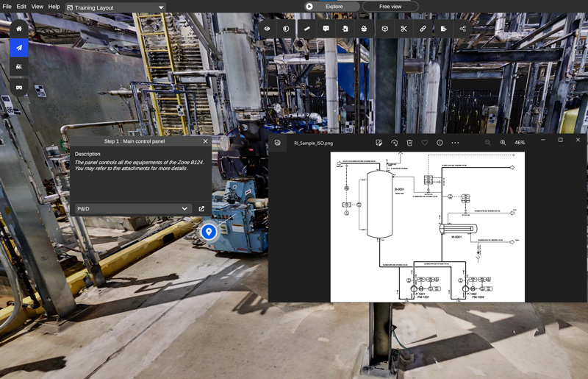Screen dimensions: 588x379
Task: Open the Help menu
Action: tap(54, 7)
